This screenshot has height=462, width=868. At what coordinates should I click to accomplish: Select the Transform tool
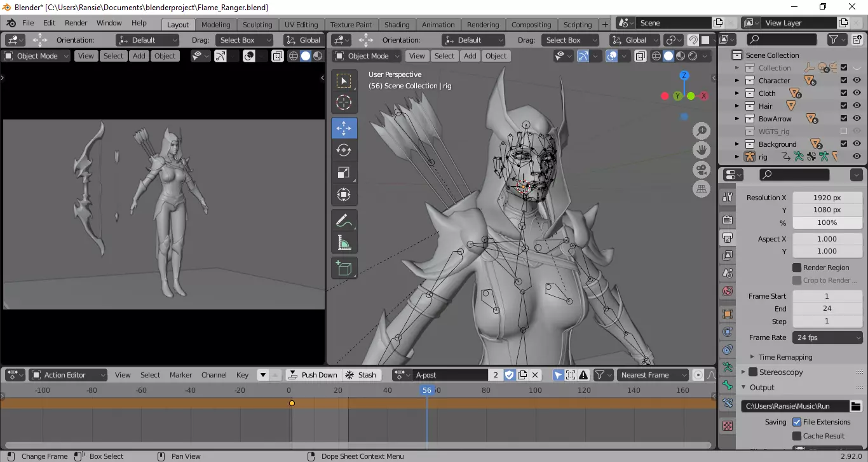344,194
